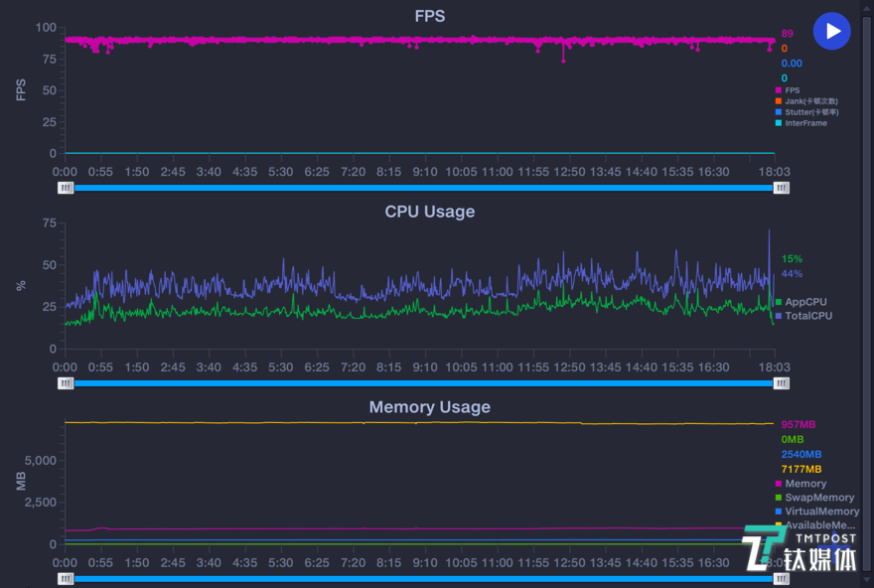This screenshot has height=588, width=874.
Task: Toggle TotalCPU legend item
Action: (x=807, y=316)
